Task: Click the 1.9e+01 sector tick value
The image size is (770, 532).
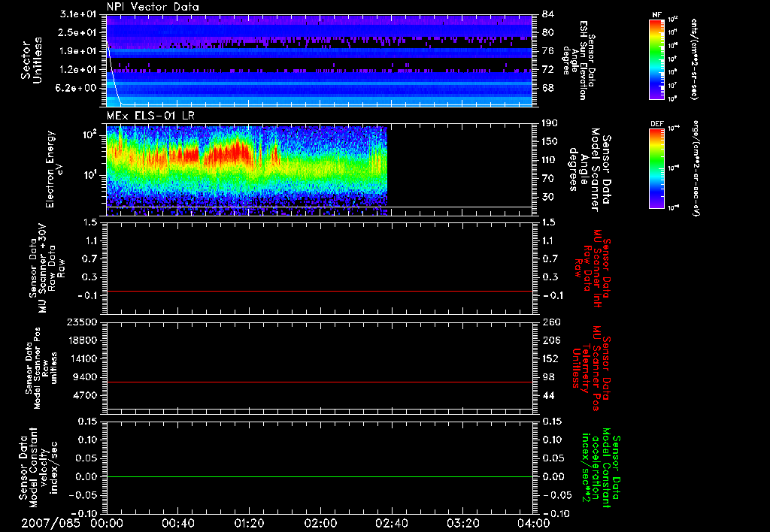Action: (x=77, y=51)
